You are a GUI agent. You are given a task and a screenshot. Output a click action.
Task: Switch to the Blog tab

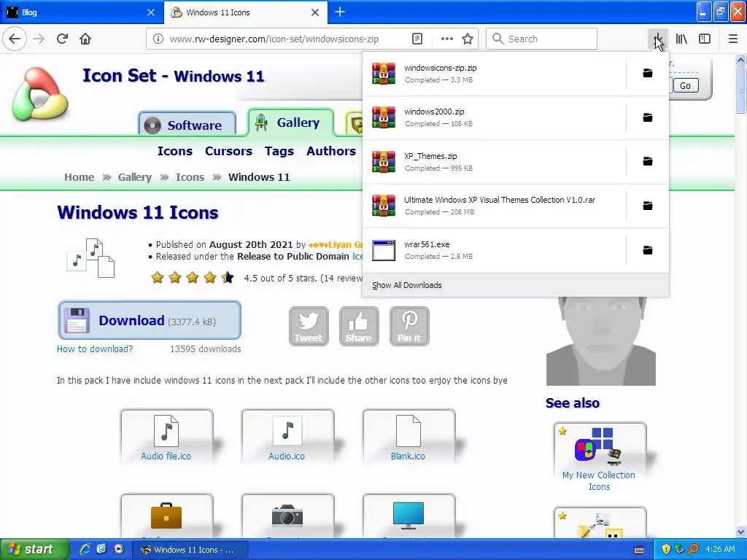81,12
